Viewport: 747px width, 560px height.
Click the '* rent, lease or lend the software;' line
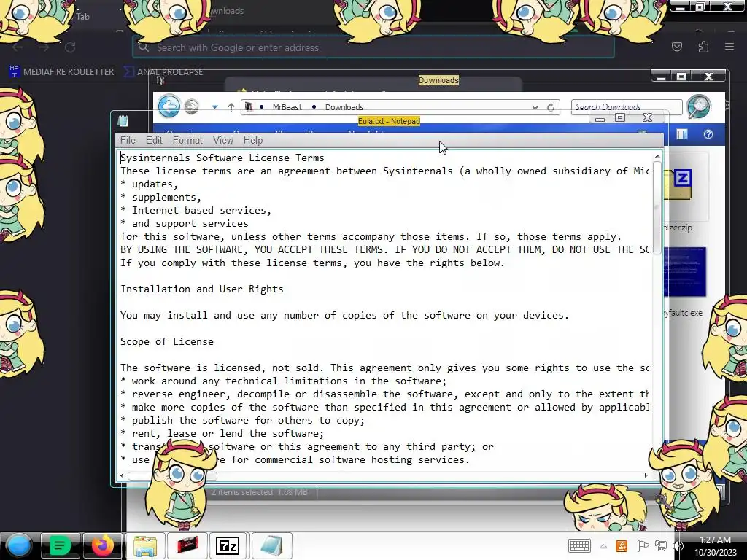tap(222, 433)
